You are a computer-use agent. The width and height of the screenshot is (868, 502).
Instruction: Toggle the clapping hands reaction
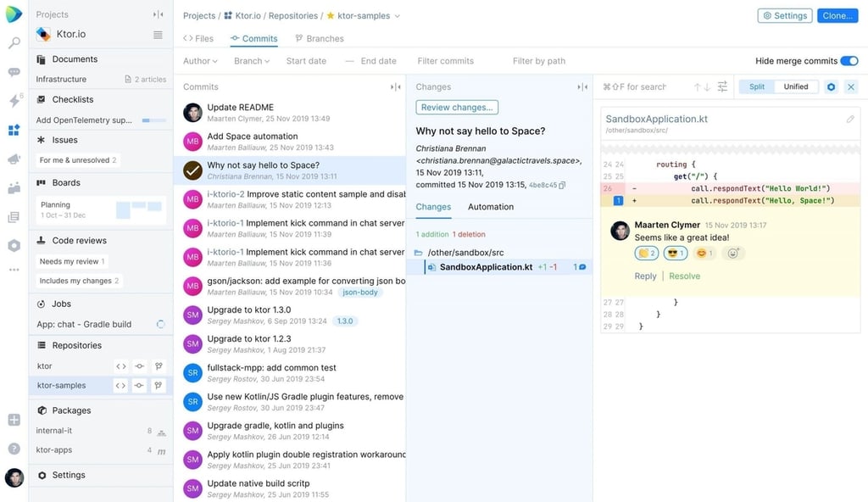pos(647,254)
